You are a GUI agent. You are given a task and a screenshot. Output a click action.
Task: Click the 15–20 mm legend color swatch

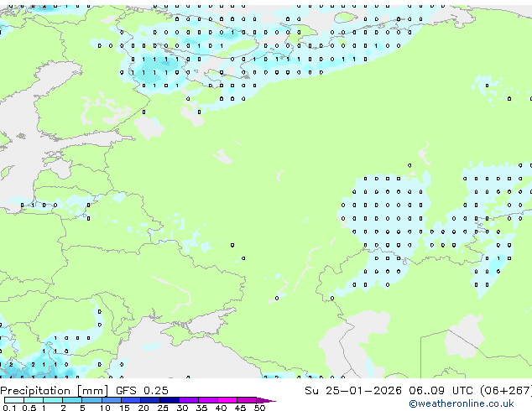click(130, 400)
